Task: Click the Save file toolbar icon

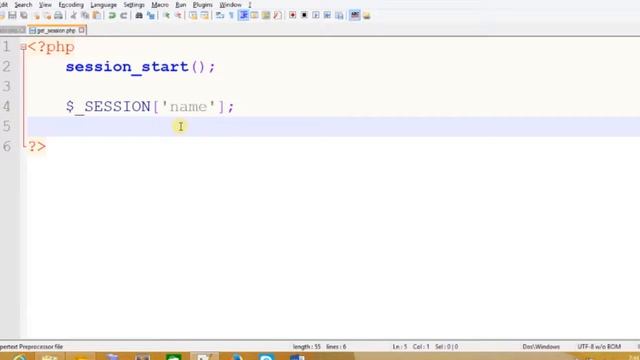Action: point(12,16)
